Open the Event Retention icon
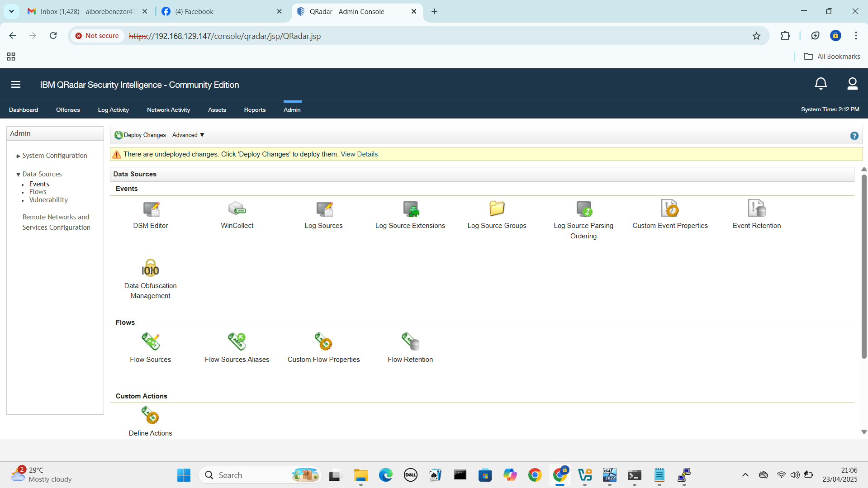The image size is (868, 488). point(757,209)
